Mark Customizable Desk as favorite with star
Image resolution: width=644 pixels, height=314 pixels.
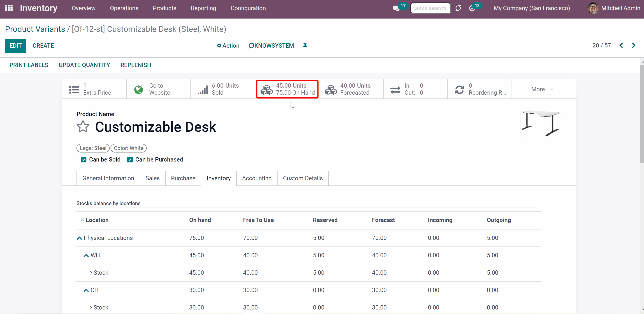click(x=83, y=127)
